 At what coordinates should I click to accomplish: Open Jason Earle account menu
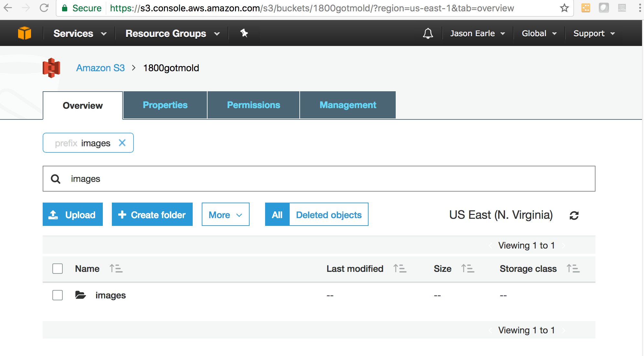(477, 33)
